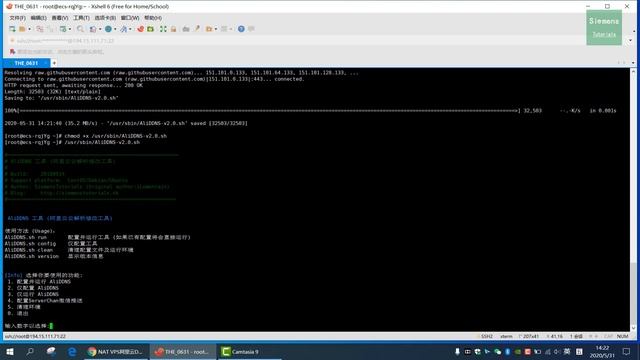Open the 工具(T) menu
The image size is (640, 360).
pos(81,18)
